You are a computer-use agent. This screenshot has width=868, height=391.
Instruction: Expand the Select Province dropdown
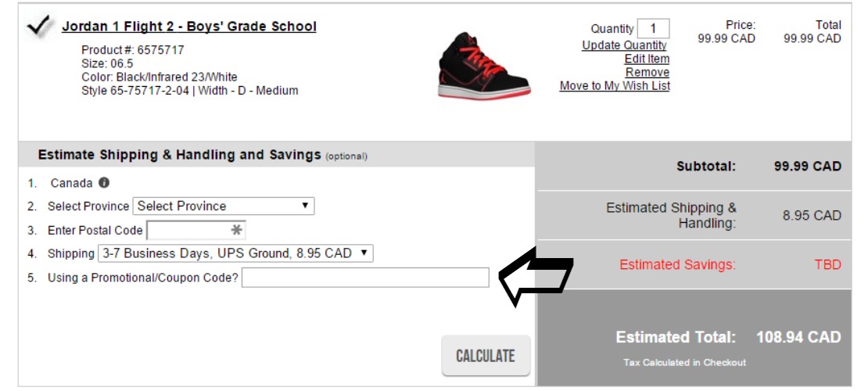224,206
